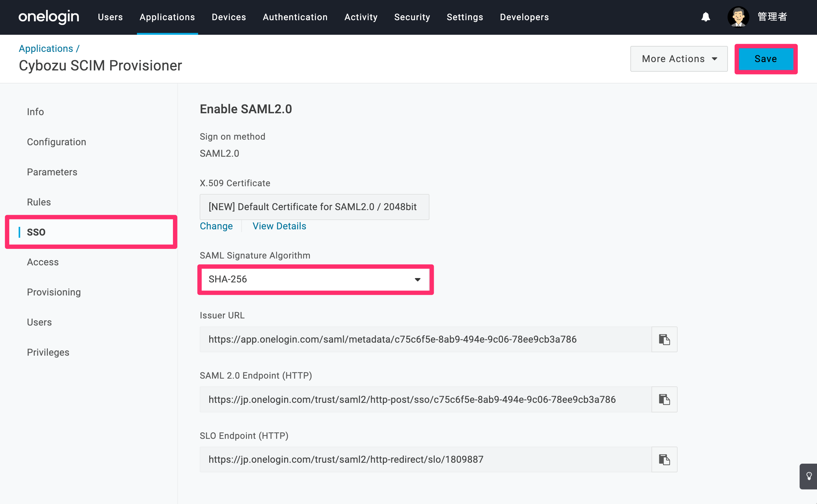Copy the SAML 2.0 Endpoint URL
Screen dimensions: 817x504
click(x=664, y=399)
